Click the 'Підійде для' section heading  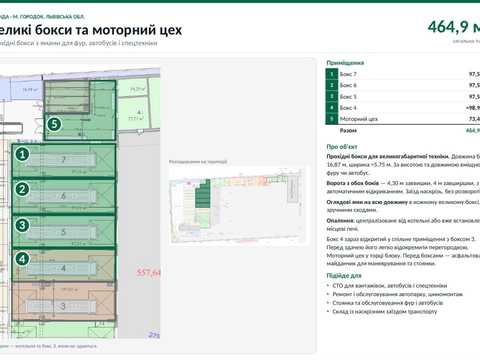pos(344,276)
